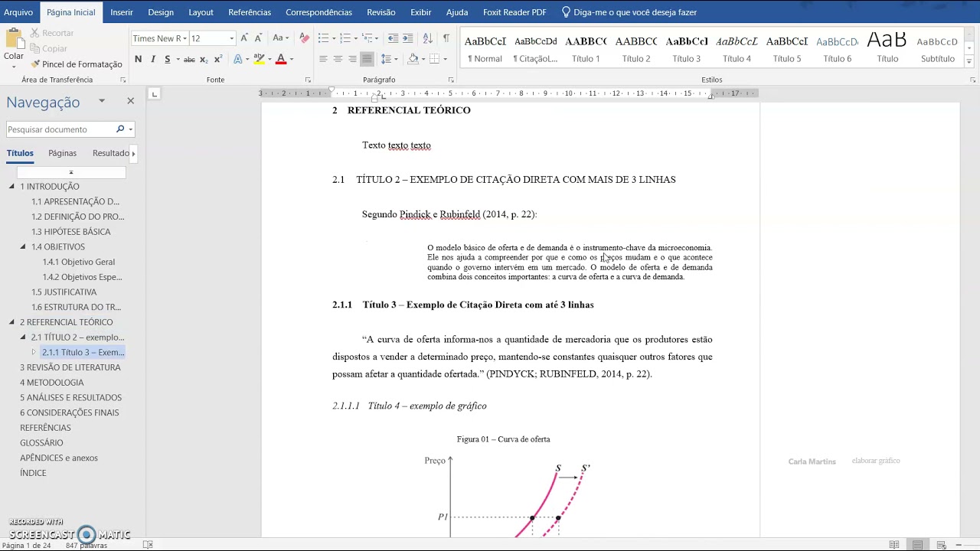
Task: Toggle show paragraph marks (¶)
Action: [x=446, y=38]
